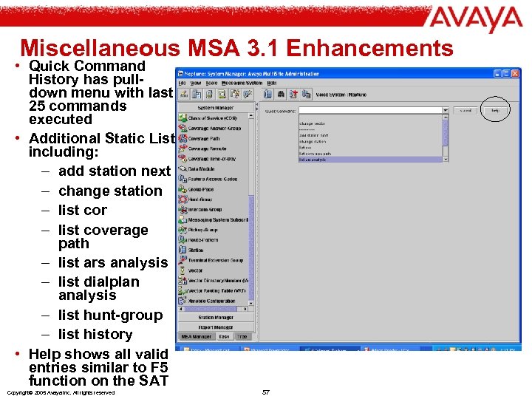Click the red star toolbar icon
This screenshot has width=532, height=399.
[293, 95]
